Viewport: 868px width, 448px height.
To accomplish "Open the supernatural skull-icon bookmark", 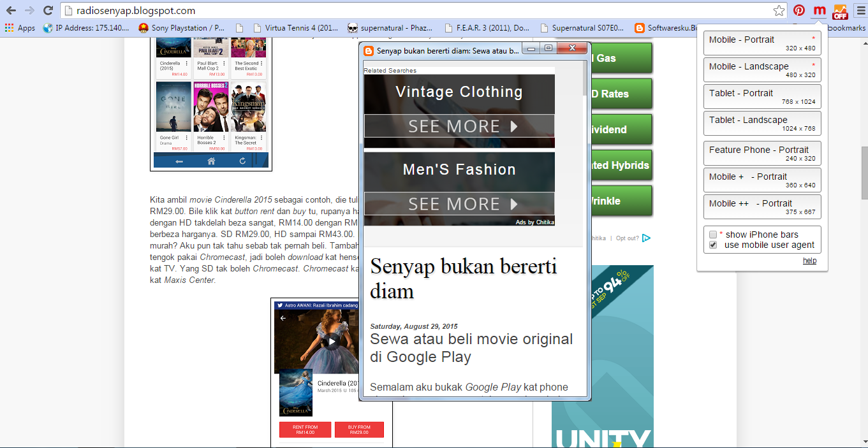I will pyautogui.click(x=389, y=28).
